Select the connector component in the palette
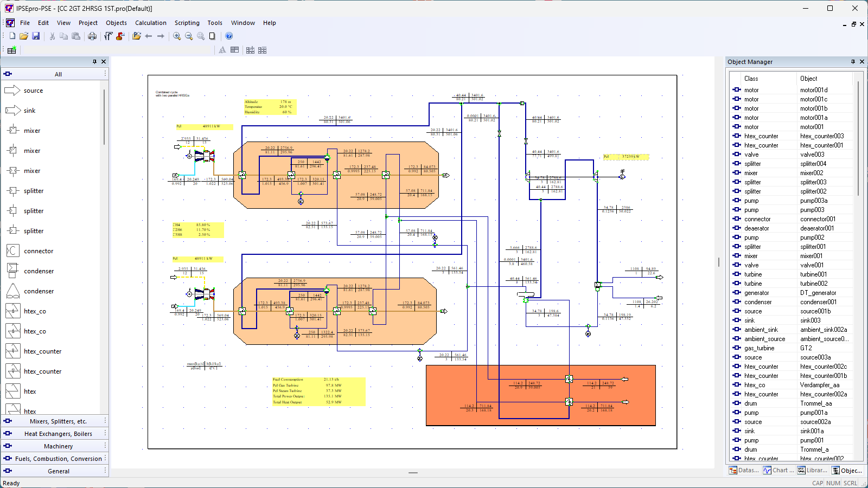 [x=39, y=251]
